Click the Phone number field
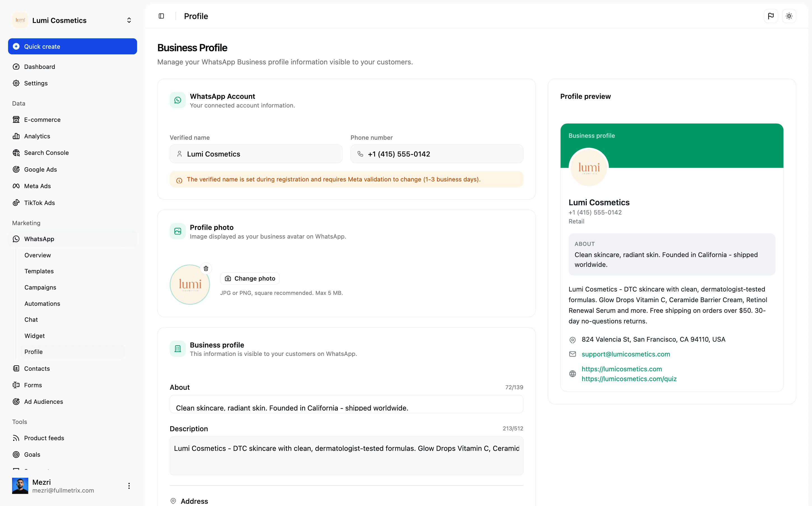The width and height of the screenshot is (812, 506). pyautogui.click(x=437, y=154)
